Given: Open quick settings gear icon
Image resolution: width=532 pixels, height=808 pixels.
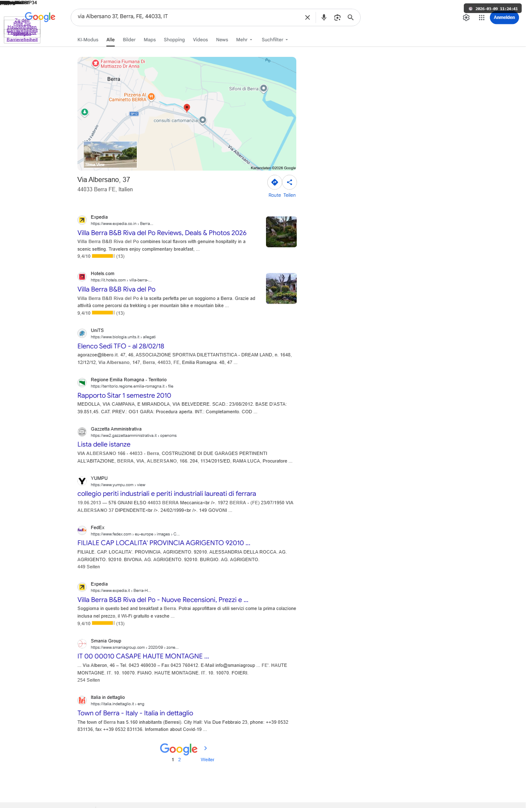Looking at the screenshot, I should pyautogui.click(x=466, y=18).
